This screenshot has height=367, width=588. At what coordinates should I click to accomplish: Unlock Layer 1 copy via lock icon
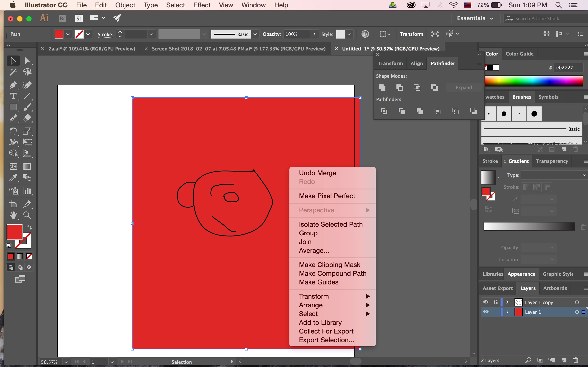tap(495, 302)
